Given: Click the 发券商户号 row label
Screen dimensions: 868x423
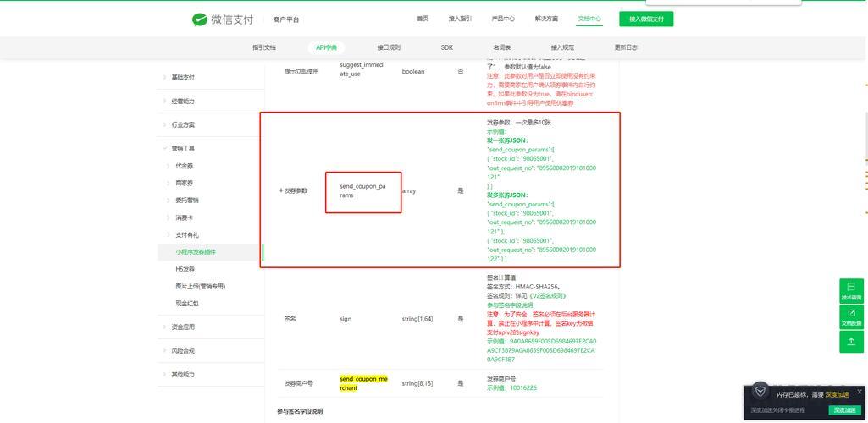Looking at the screenshot, I should point(299,383).
